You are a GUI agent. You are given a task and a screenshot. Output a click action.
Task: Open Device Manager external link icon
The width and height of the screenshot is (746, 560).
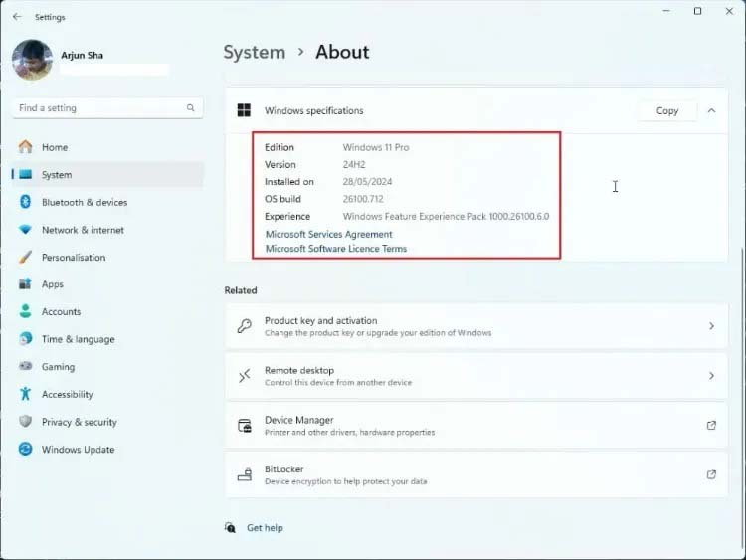coord(711,426)
